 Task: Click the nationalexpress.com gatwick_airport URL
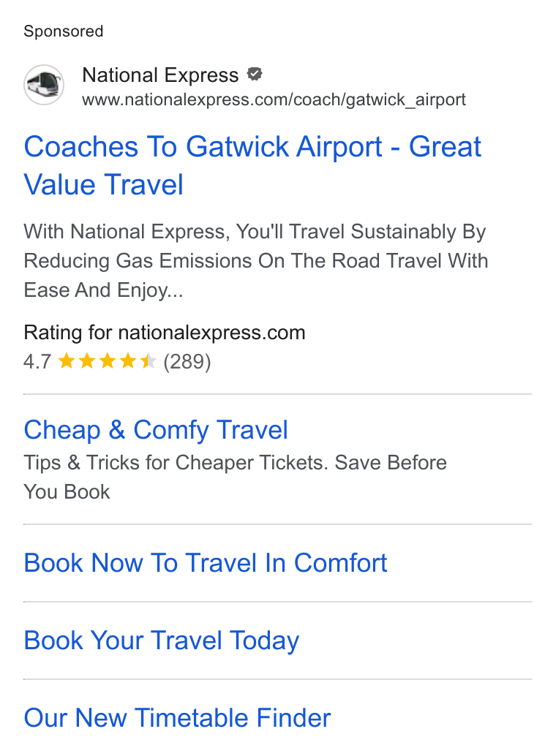click(x=274, y=100)
